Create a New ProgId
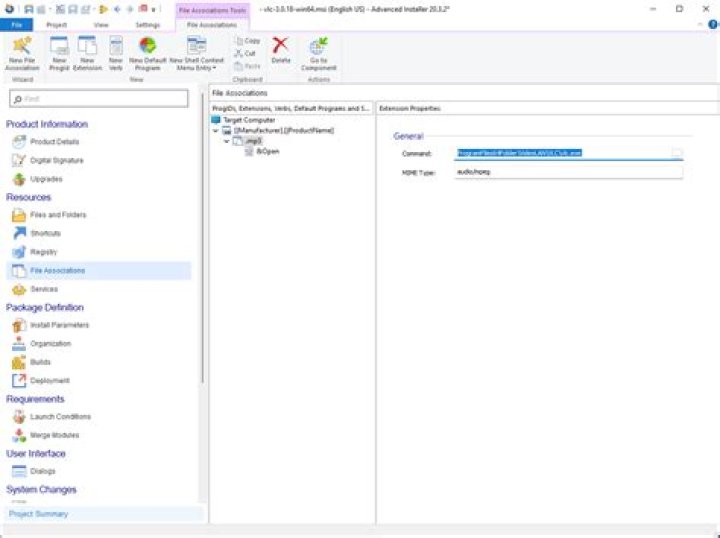Viewport: 720px width, 538px height. [59, 54]
